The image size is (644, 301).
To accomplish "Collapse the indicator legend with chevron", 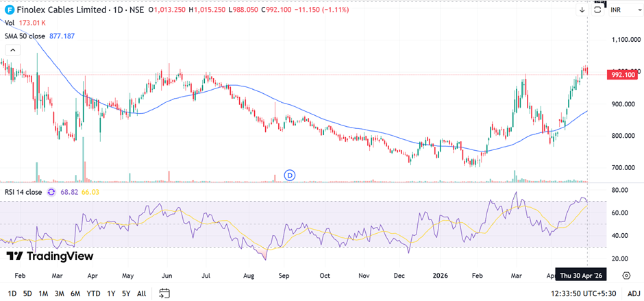I will (x=12, y=50).
